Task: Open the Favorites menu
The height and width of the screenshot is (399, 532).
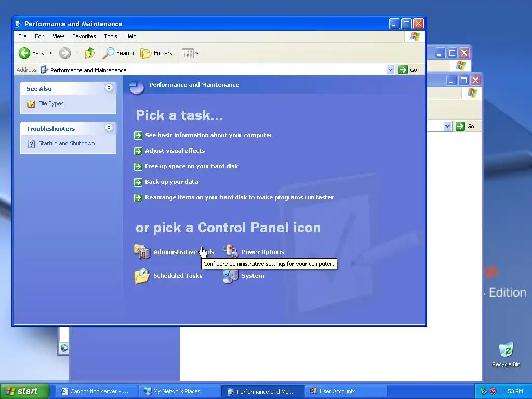Action: coord(84,36)
